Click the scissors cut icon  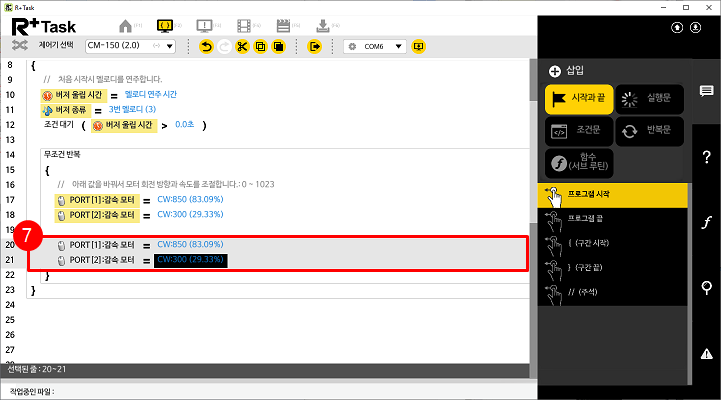[242, 46]
